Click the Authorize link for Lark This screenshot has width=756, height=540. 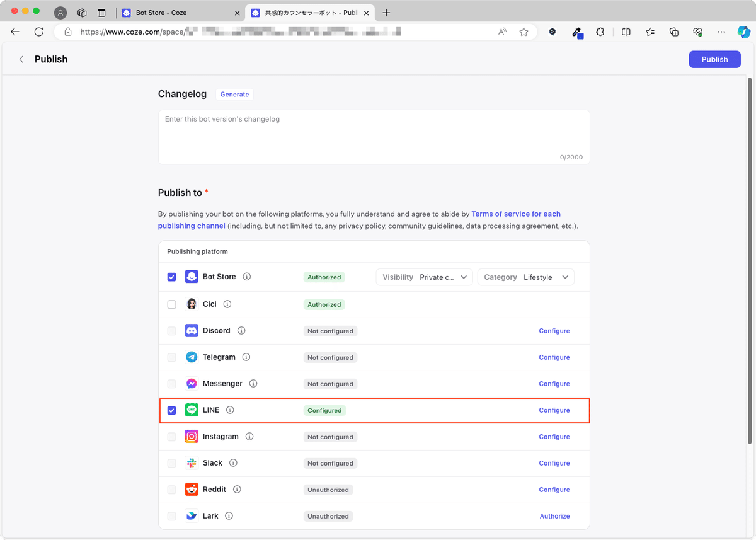[x=554, y=516]
